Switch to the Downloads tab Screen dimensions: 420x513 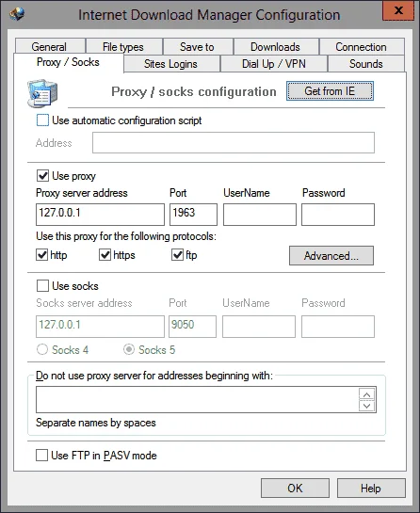pyautogui.click(x=275, y=47)
